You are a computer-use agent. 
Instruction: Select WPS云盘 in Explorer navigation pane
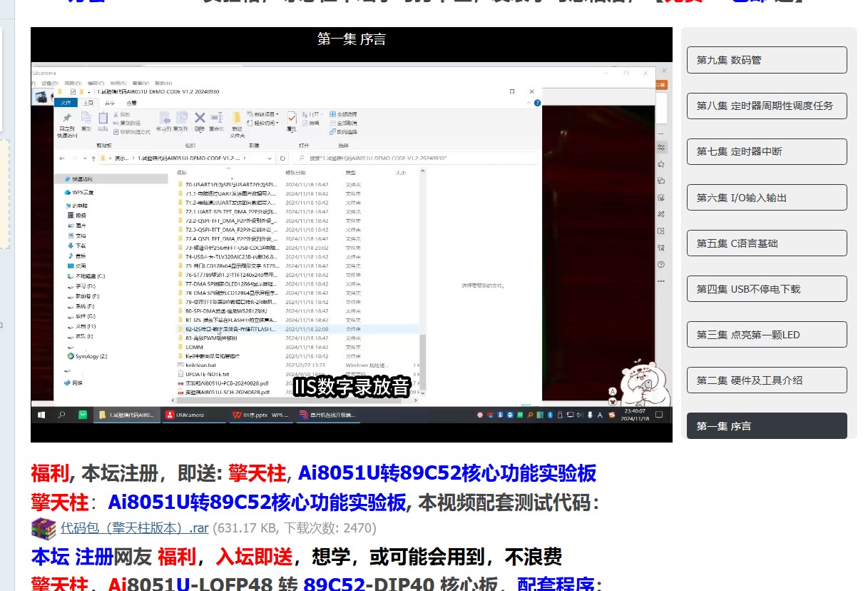(x=78, y=192)
